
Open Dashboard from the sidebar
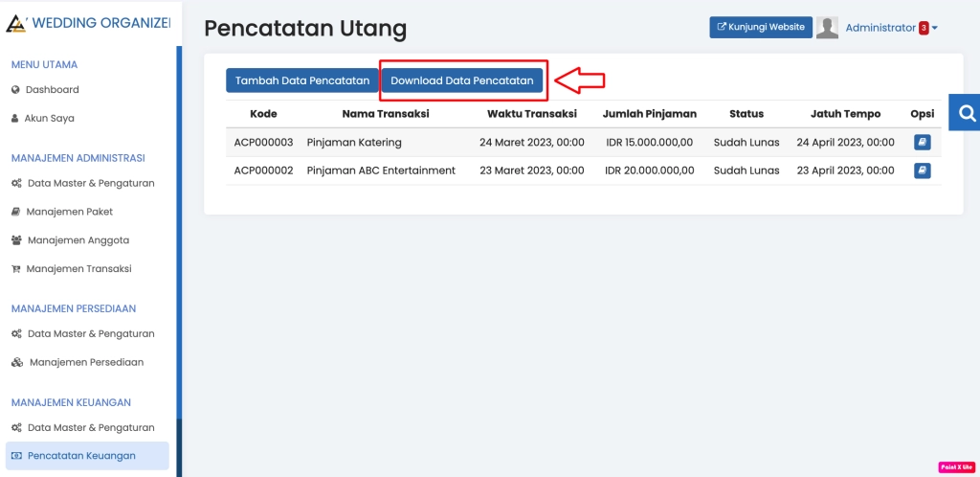52,89
